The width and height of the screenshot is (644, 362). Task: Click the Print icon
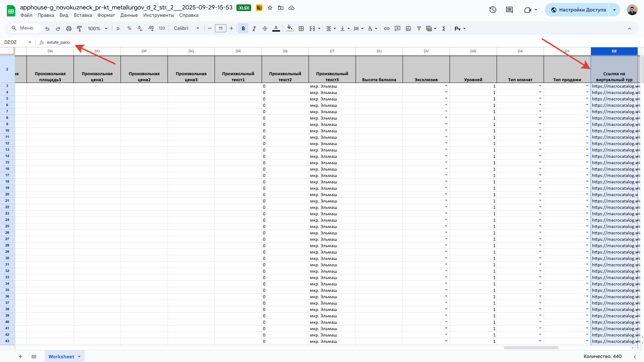(x=69, y=29)
